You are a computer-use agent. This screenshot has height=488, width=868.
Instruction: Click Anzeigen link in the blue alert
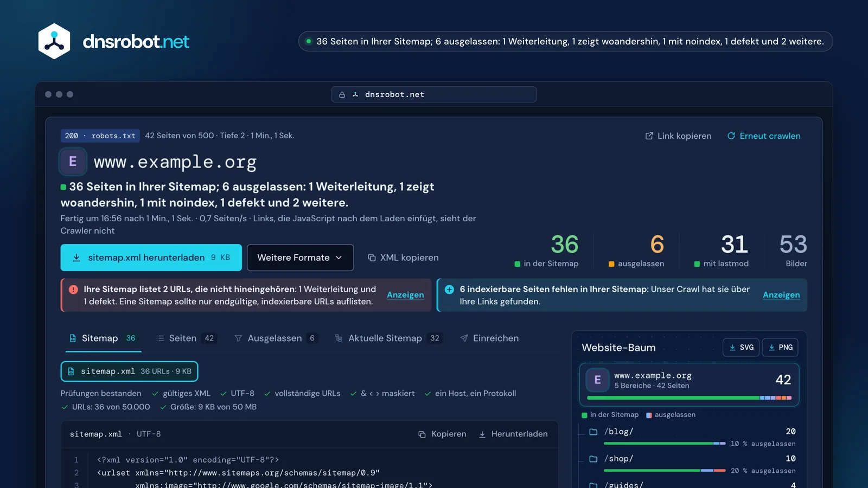[x=781, y=295]
